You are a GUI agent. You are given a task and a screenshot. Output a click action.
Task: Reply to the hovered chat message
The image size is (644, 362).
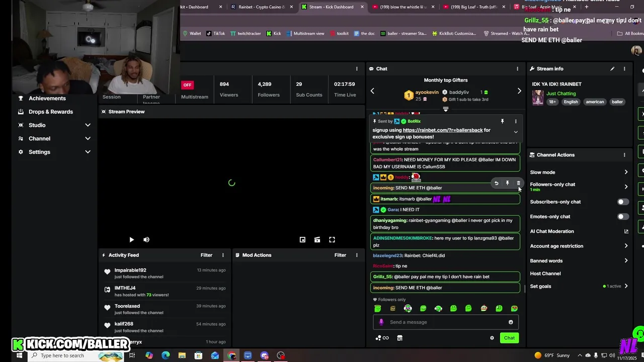(496, 184)
